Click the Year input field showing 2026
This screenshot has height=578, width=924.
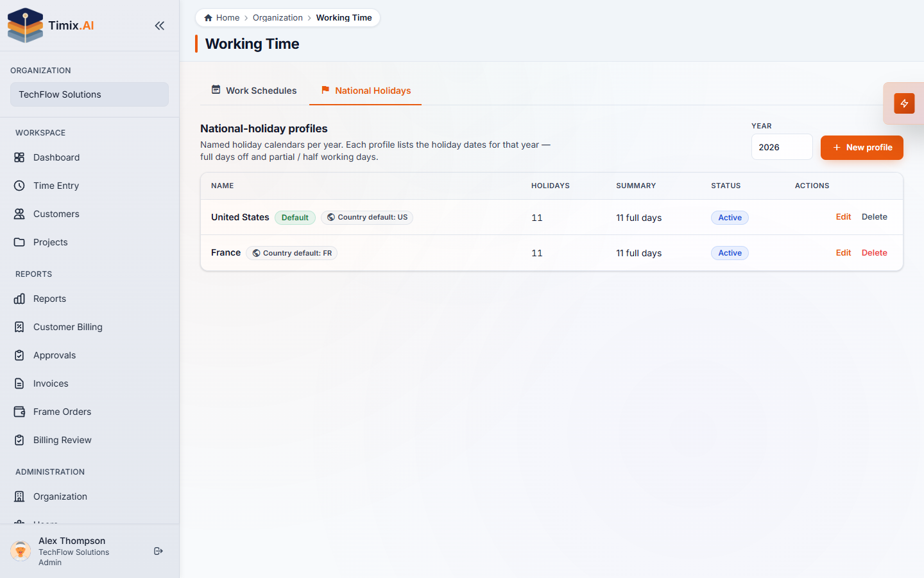pos(782,147)
